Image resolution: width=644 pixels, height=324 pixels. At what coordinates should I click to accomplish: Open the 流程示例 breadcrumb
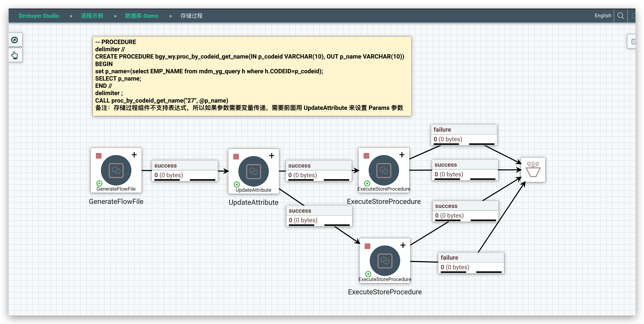(92, 16)
